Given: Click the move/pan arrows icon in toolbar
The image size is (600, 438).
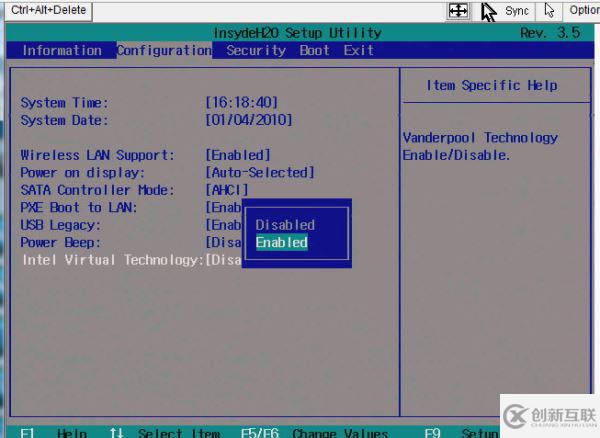Looking at the screenshot, I should coord(458,11).
